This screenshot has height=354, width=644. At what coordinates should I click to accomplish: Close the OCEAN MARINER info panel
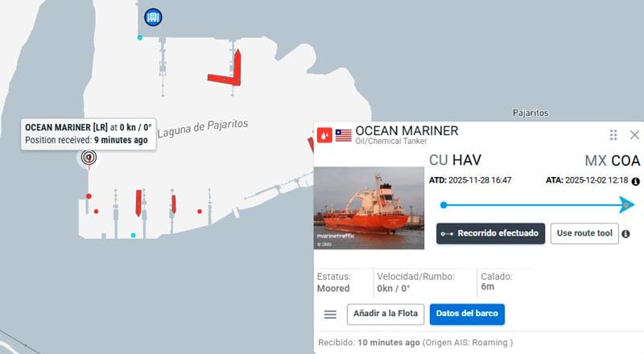click(x=634, y=134)
